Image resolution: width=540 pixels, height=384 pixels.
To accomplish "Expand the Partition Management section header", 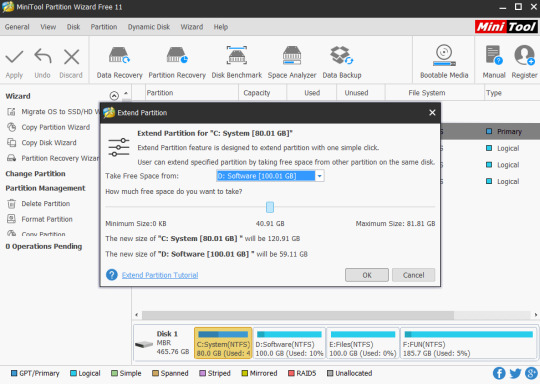I will 45,188.
